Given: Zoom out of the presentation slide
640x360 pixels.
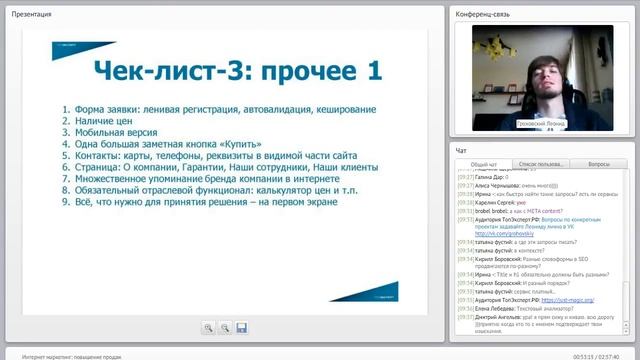Looking at the screenshot, I should [225, 328].
